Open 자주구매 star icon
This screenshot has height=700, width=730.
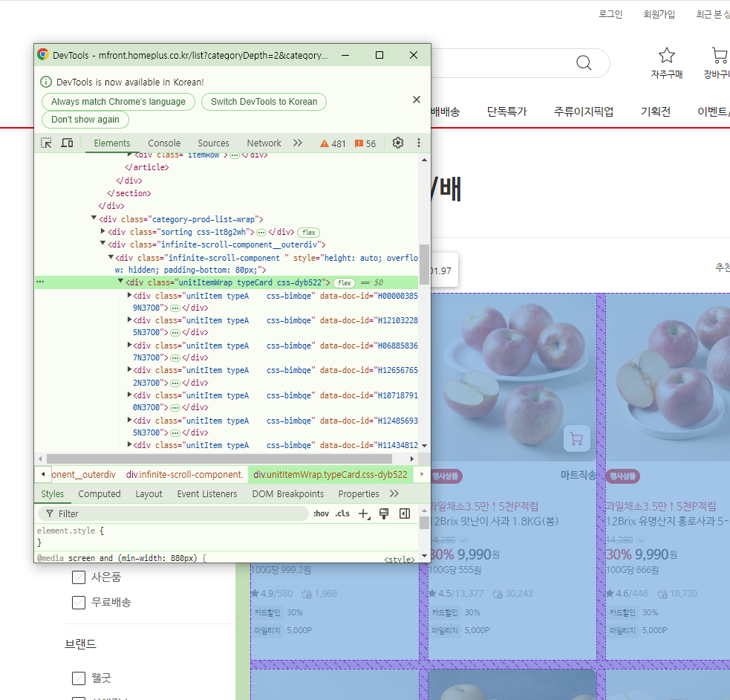[x=667, y=56]
